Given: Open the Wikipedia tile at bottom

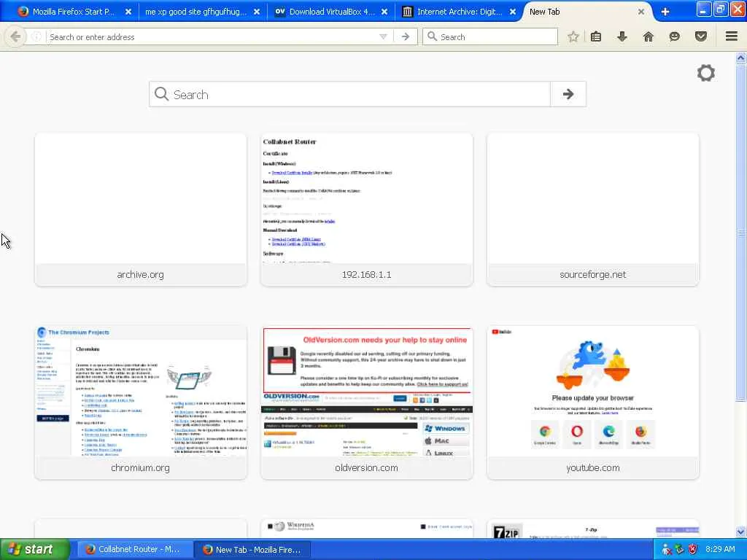Looking at the screenshot, I should point(367,529).
